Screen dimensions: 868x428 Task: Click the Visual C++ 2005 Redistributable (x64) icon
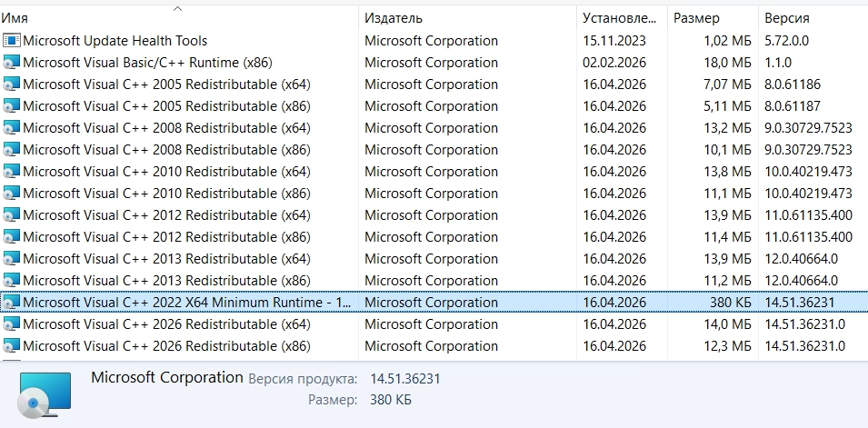pos(12,85)
